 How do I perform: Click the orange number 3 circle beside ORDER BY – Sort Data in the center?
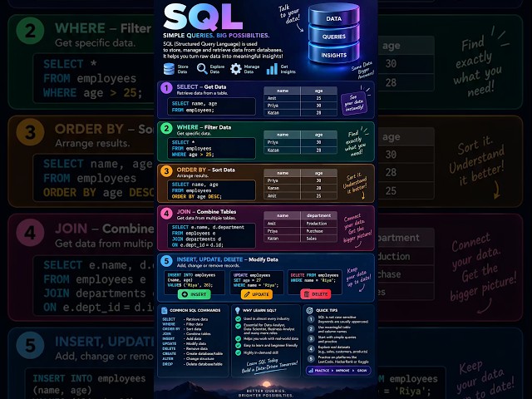[x=166, y=171]
